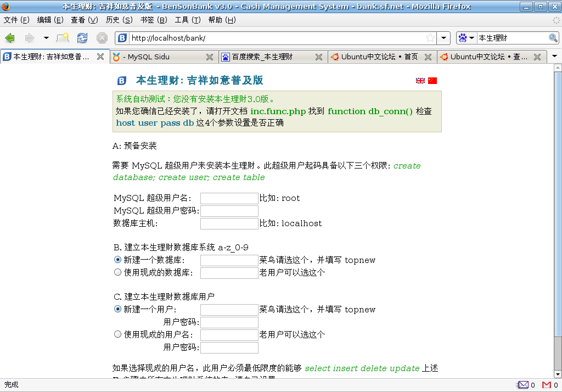Select the 新建一个数据库 radio button
The width and height of the screenshot is (562, 392).
[x=117, y=259]
